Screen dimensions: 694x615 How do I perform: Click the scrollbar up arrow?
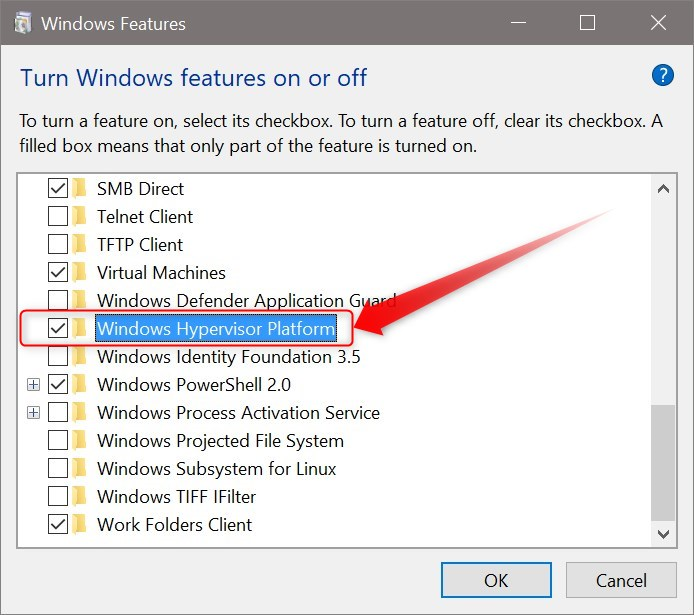[x=663, y=189]
